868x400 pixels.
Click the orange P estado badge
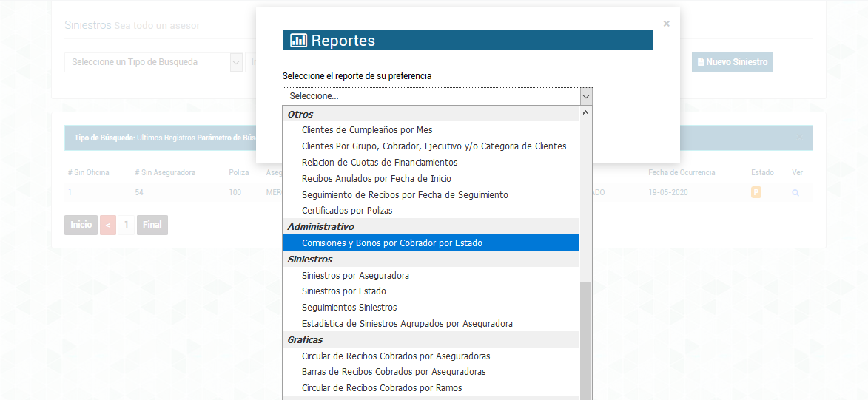coord(756,192)
